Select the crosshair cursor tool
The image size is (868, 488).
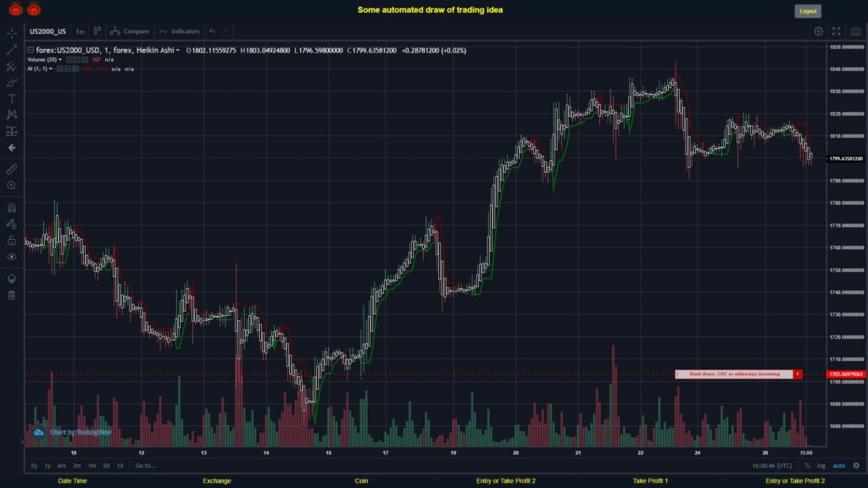[x=12, y=33]
